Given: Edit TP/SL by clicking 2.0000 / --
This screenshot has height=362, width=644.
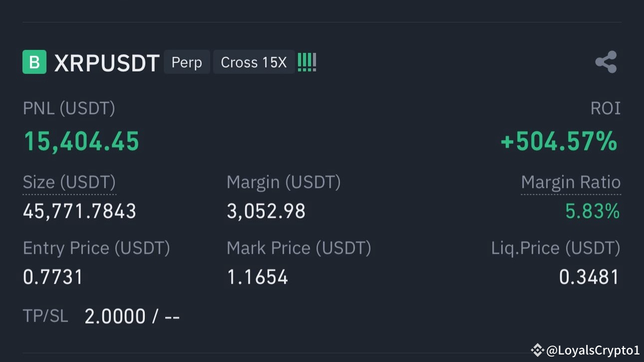Looking at the screenshot, I should point(131,316).
